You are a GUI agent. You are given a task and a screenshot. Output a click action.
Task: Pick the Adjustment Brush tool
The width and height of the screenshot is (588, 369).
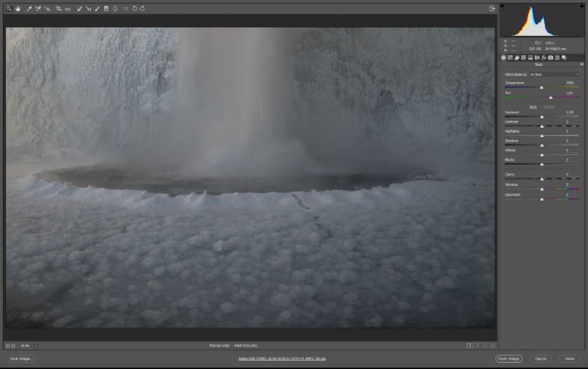coord(97,8)
